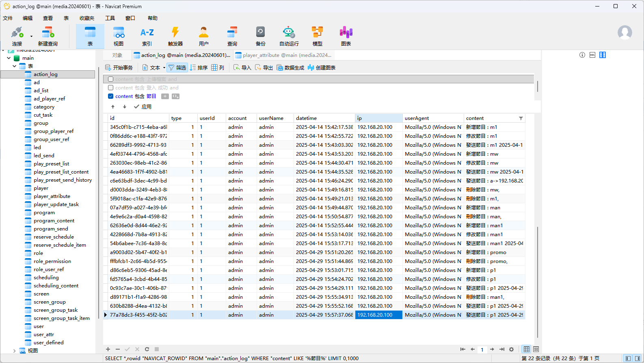Click the 新建查询 new query icon
Screen dimensions: 644x363
(x=48, y=36)
